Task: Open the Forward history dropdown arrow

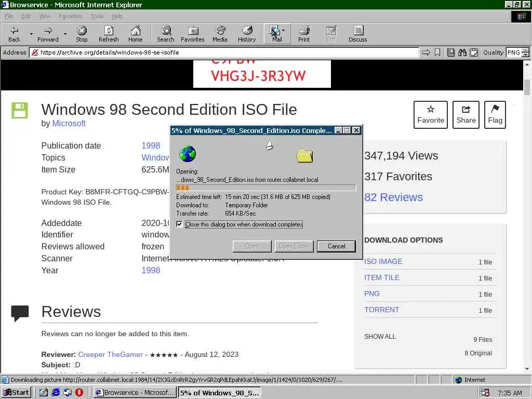Action: point(65,34)
